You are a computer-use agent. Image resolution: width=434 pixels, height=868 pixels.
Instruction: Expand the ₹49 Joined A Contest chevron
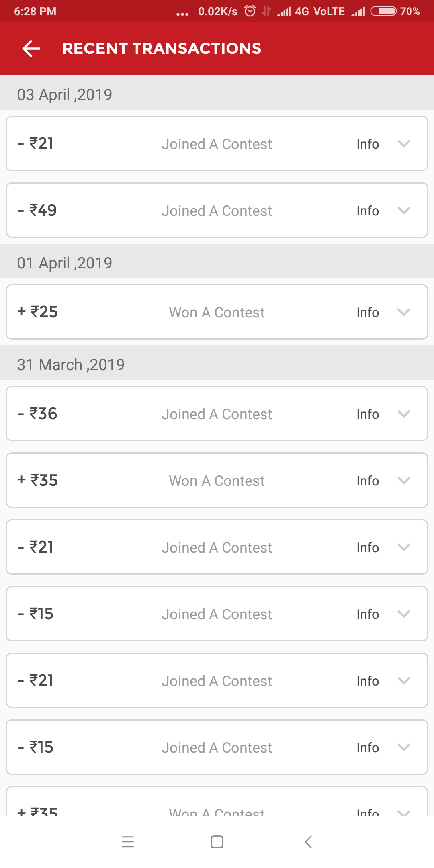coord(403,210)
